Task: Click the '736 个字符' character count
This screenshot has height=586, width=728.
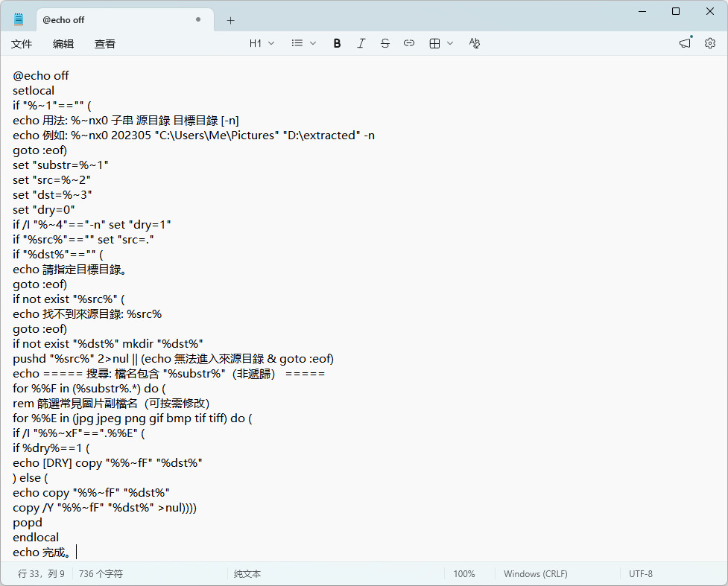Action: point(101,574)
